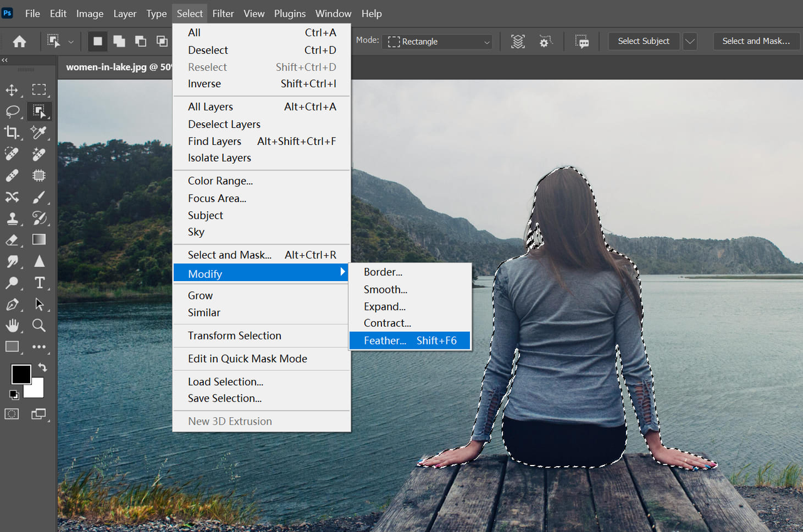Open the Select Subject options dropdown arrow

tap(689, 41)
